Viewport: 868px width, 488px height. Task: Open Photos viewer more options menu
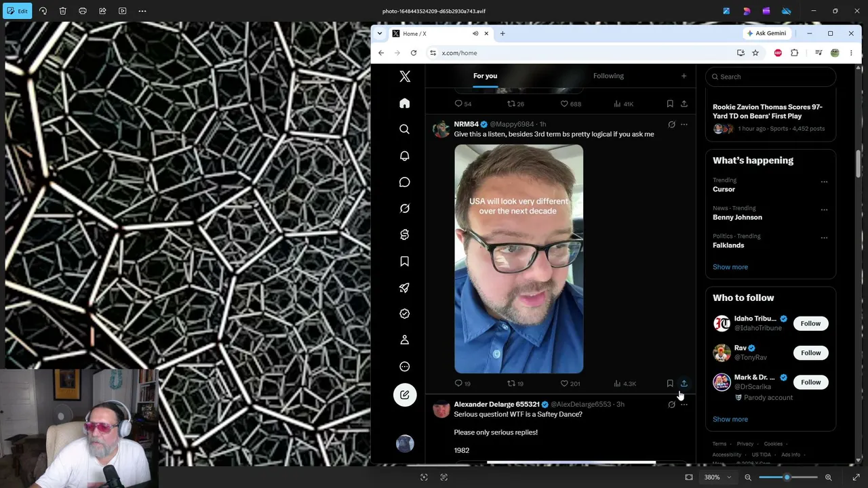coord(142,11)
